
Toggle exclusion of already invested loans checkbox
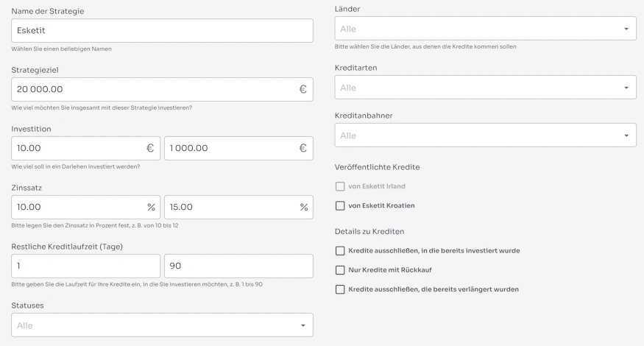pyautogui.click(x=340, y=251)
